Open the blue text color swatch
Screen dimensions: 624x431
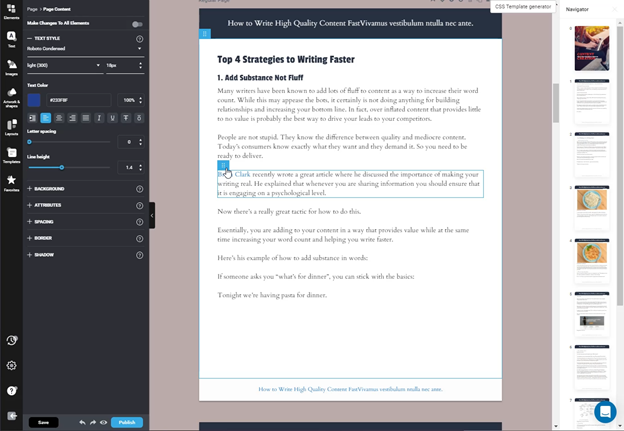point(34,100)
